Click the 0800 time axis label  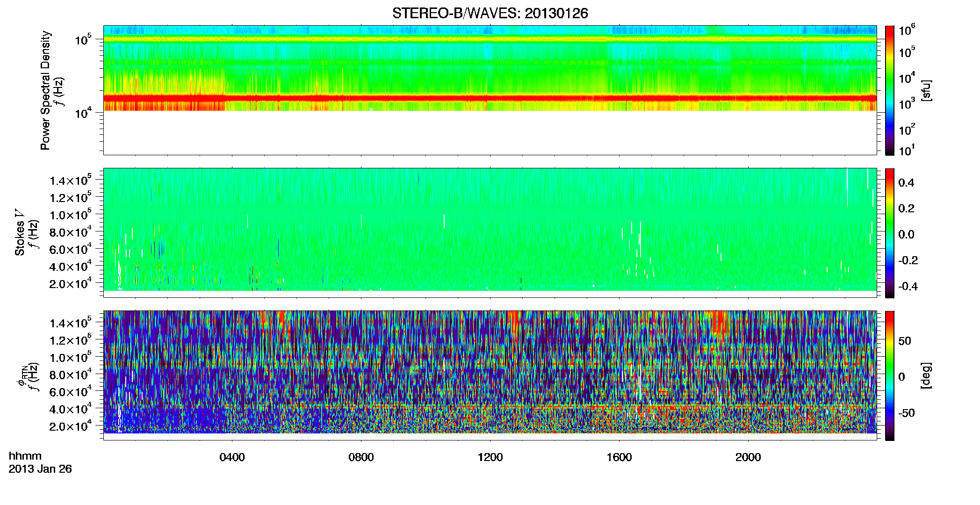[x=361, y=457]
